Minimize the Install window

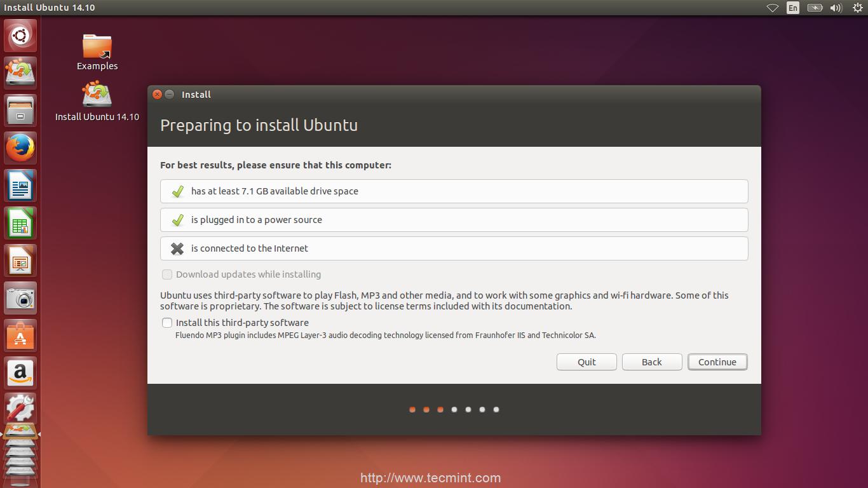point(170,95)
